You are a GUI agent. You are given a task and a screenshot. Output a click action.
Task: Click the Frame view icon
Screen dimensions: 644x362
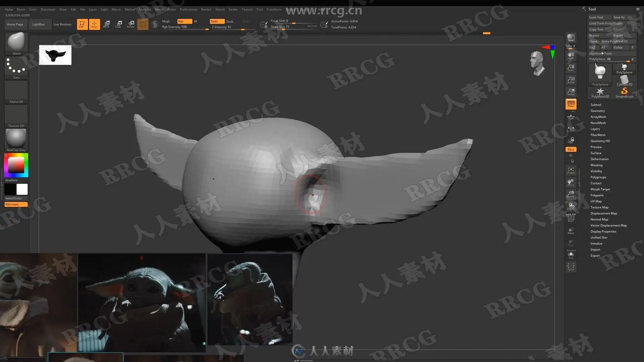point(571,170)
